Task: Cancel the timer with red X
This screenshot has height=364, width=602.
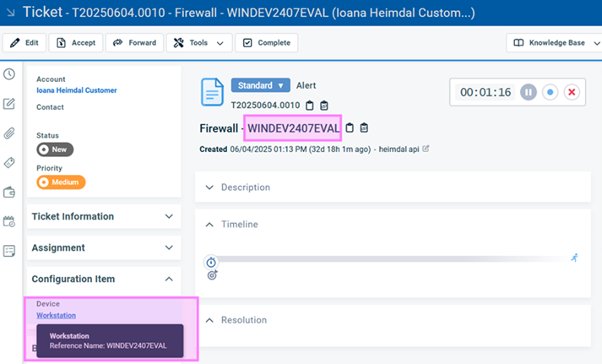Action: tap(572, 92)
